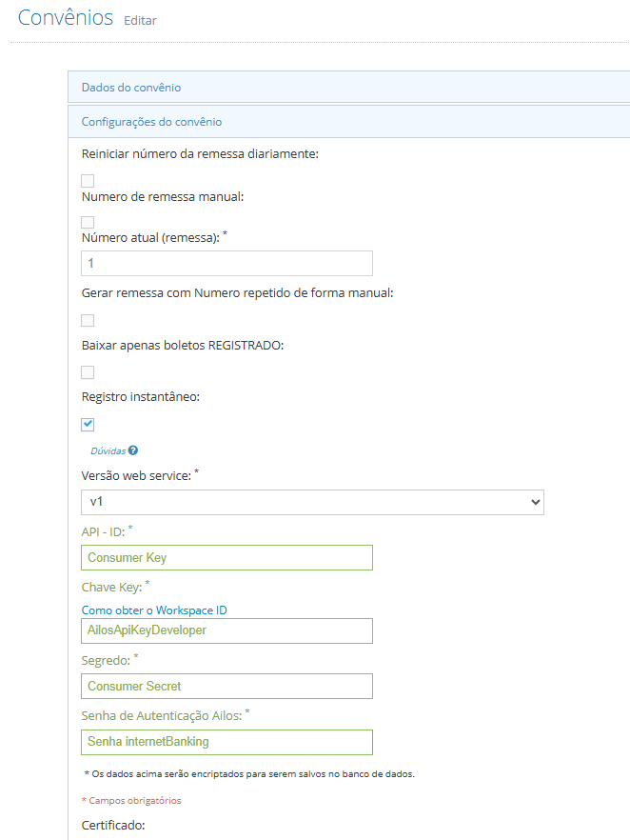Open the Versão web service dropdown arrow
This screenshot has width=630, height=840.
click(x=535, y=502)
